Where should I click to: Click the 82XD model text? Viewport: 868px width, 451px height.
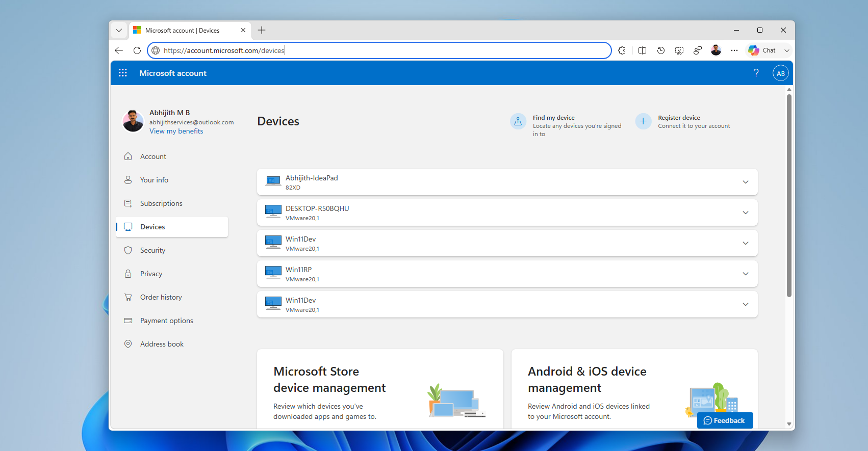click(x=293, y=188)
